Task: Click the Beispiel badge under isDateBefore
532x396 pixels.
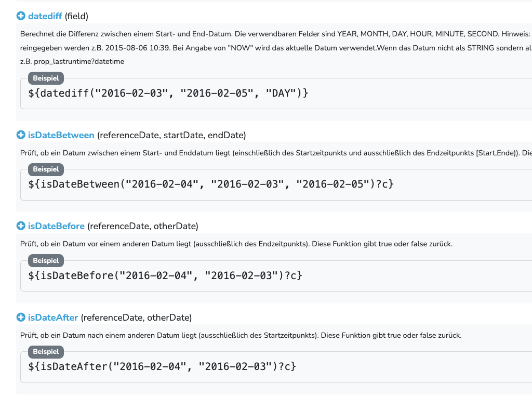Action: [x=46, y=260]
